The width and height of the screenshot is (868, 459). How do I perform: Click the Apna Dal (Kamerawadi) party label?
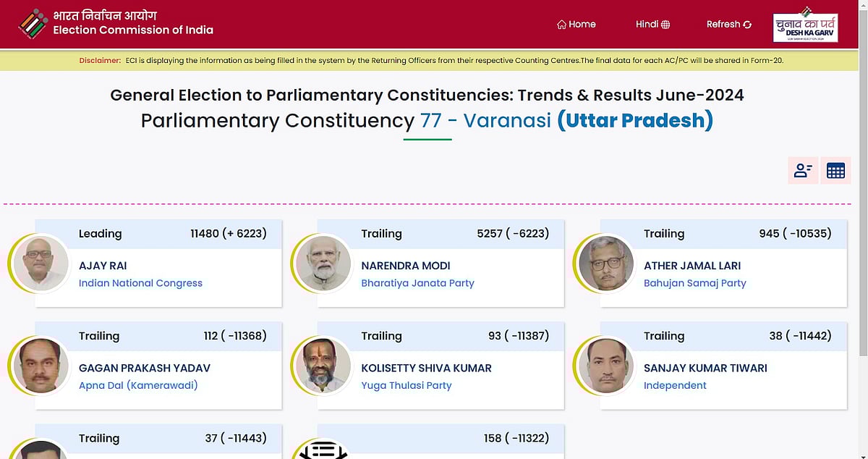pos(138,385)
